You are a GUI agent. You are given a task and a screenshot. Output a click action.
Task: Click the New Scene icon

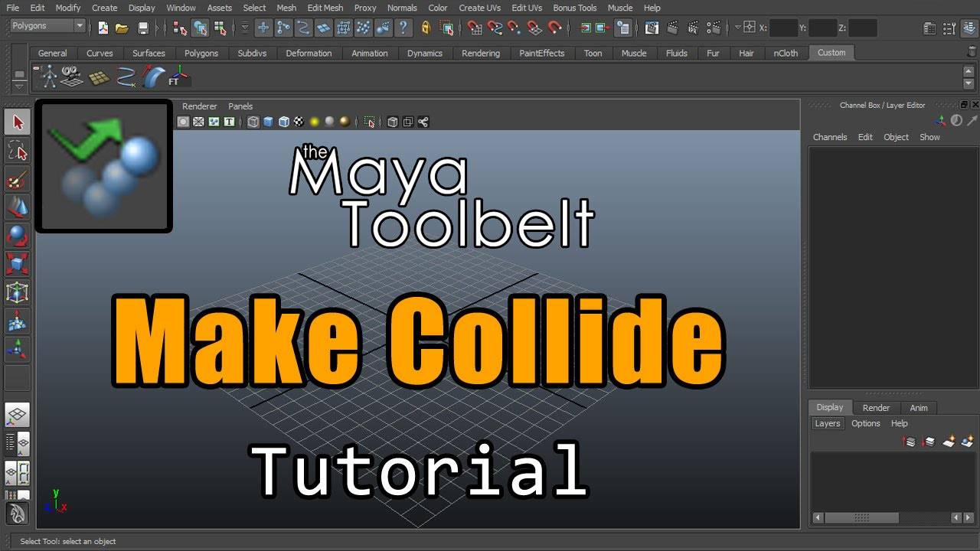[x=103, y=28]
